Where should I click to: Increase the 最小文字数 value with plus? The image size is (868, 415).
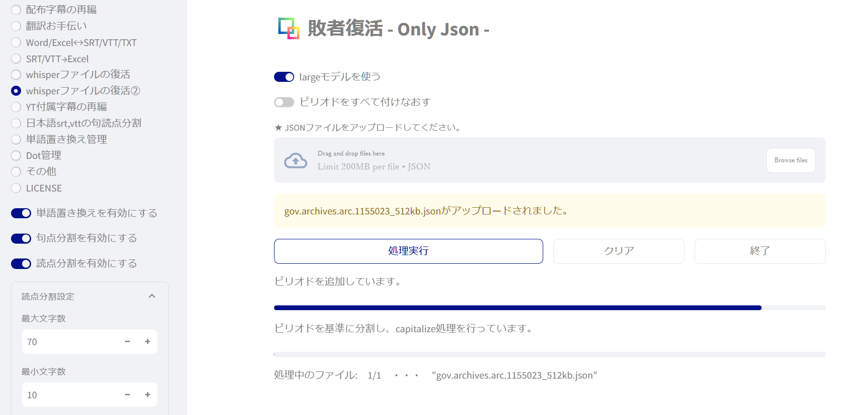[148, 395]
